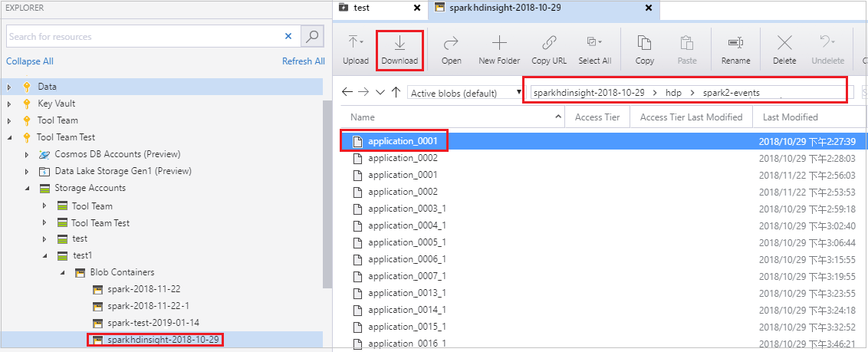This screenshot has height=352, width=868.
Task: Select the Tool Team storage account
Action: pos(92,206)
